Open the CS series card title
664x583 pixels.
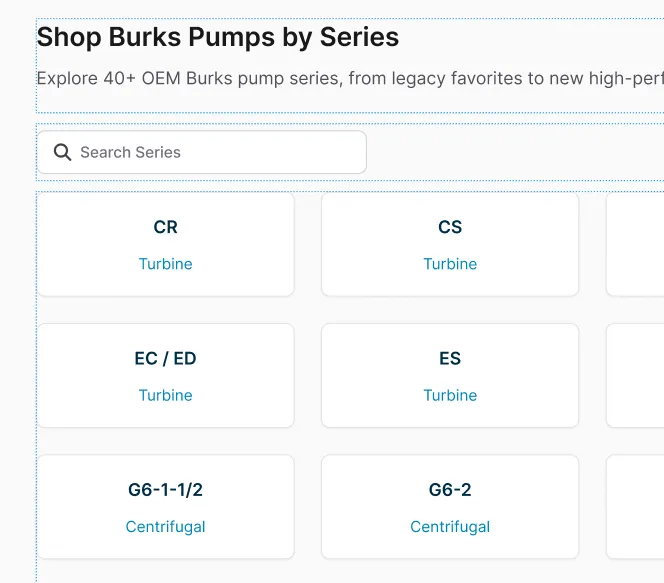point(450,227)
